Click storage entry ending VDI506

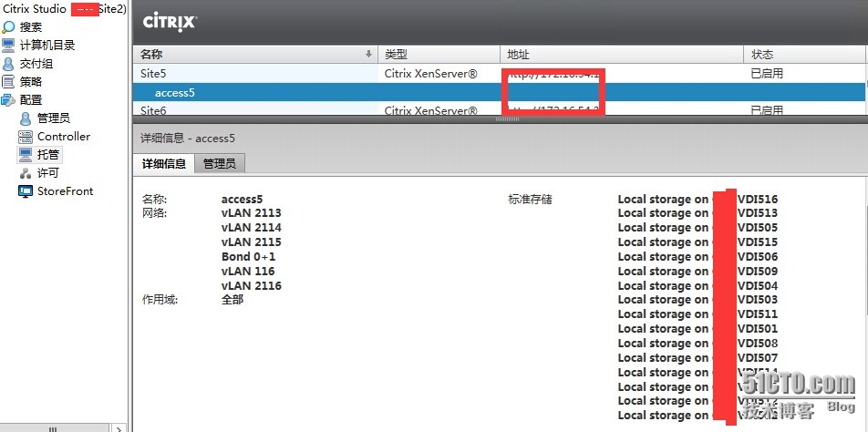[x=697, y=257]
